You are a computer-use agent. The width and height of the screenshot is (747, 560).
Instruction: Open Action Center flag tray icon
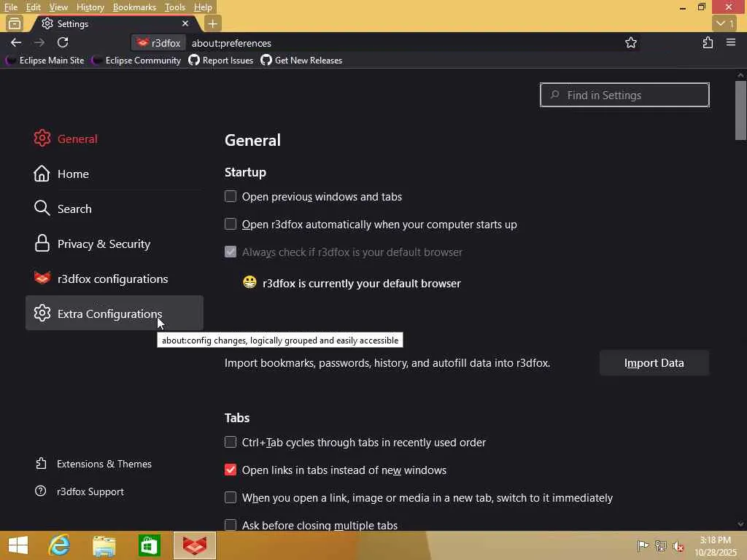(x=643, y=545)
